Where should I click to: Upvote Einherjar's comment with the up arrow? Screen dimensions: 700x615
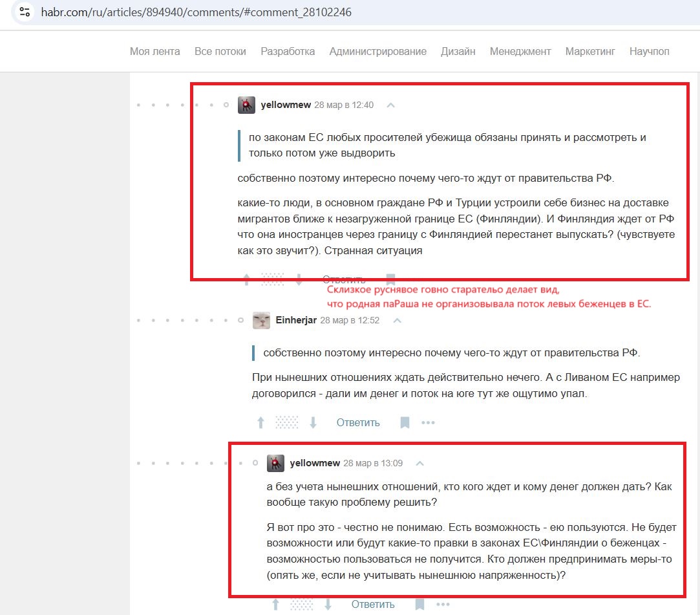click(x=260, y=422)
